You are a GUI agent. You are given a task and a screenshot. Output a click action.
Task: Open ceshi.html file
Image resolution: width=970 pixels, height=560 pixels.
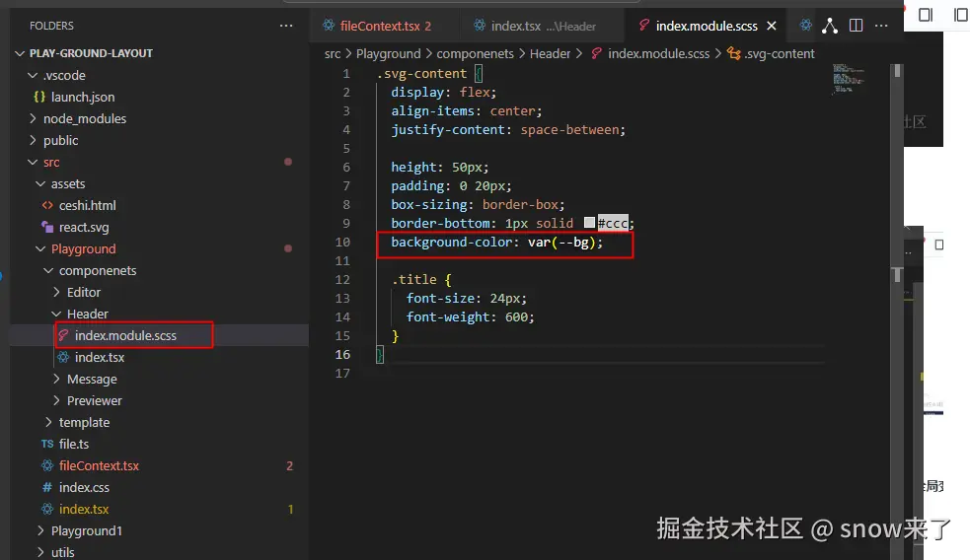coord(87,205)
